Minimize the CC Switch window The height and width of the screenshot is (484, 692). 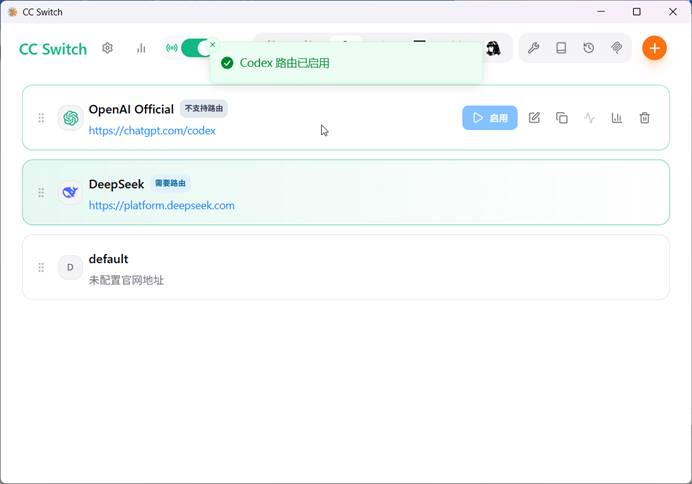pos(601,11)
